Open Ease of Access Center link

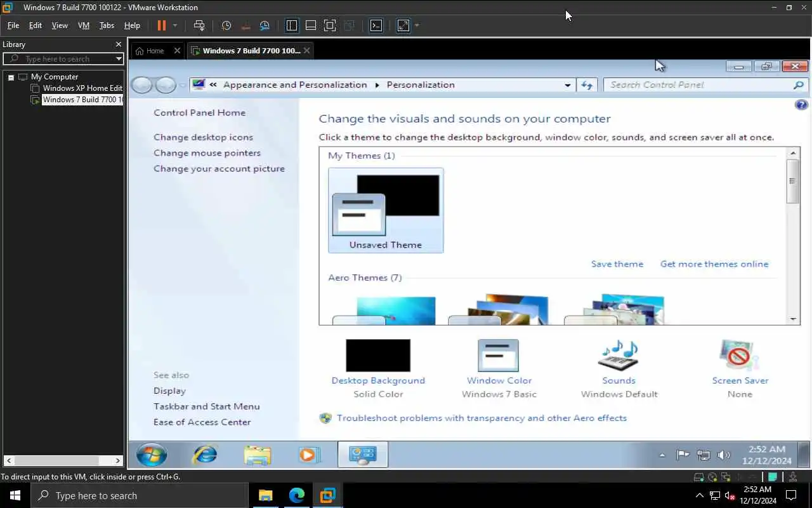202,422
